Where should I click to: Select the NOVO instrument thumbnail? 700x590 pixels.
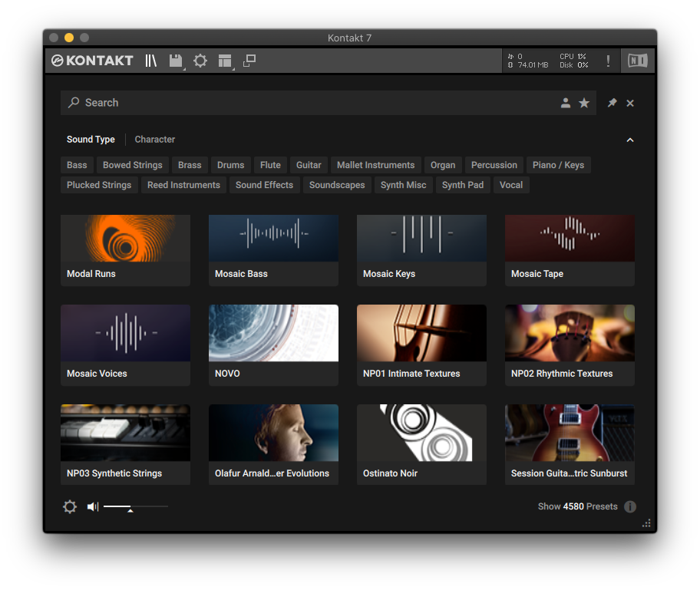coord(273,333)
